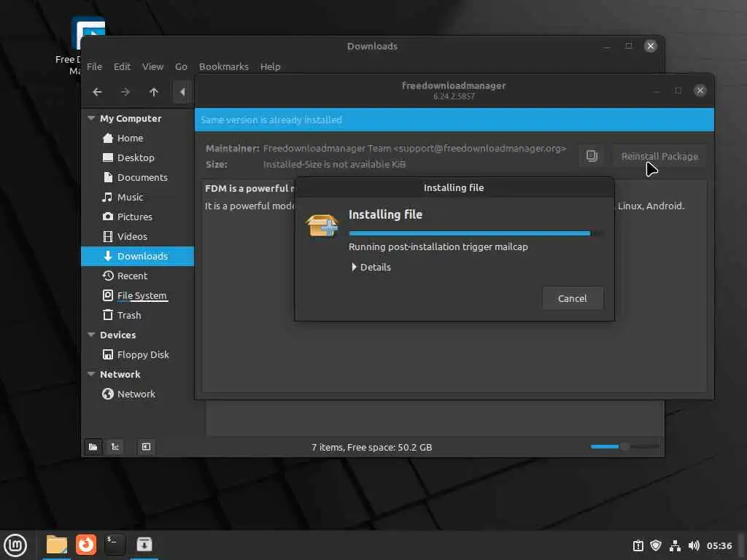Select Downloads in the sidebar
Viewport: 747px width, 560px height.
(137, 256)
